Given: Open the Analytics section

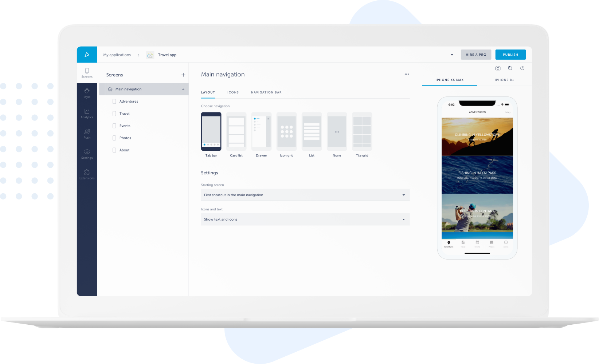Looking at the screenshot, I should point(87,114).
